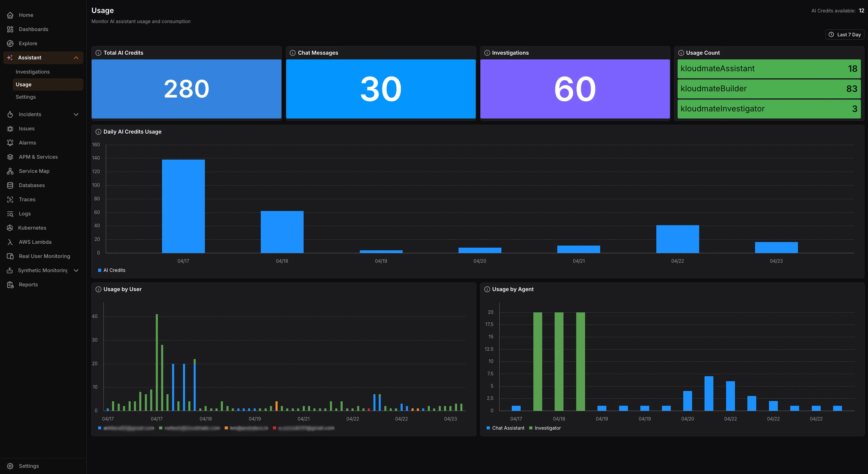Viewport: 868px width, 474px height.
Task: Collapse the Assistant section chevron
Action: pos(76,58)
